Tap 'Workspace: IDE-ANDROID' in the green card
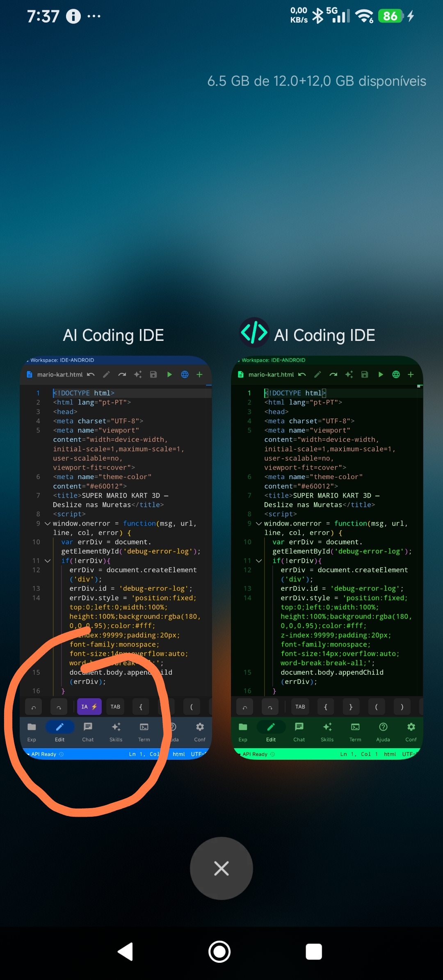The width and height of the screenshot is (443, 980). coord(273,360)
